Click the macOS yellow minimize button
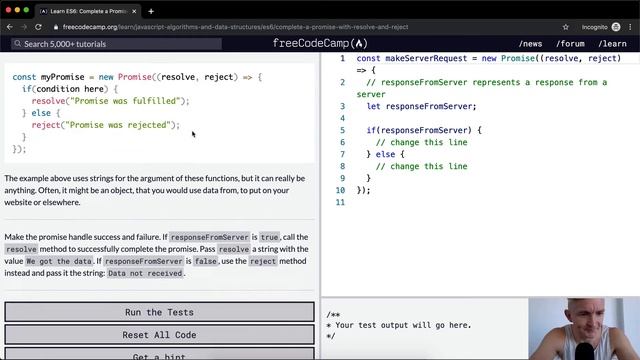The width and height of the screenshot is (640, 360). (x=17, y=10)
